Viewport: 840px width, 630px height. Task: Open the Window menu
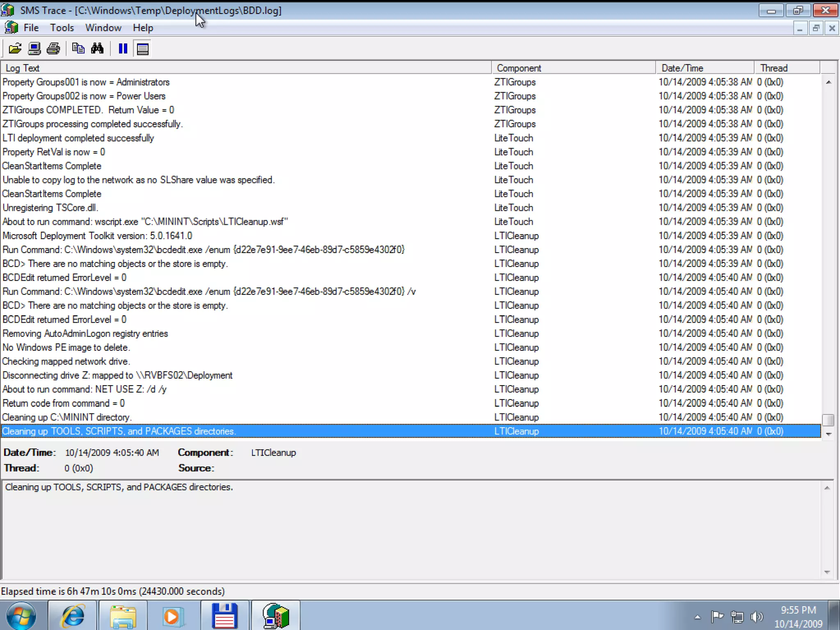103,27
